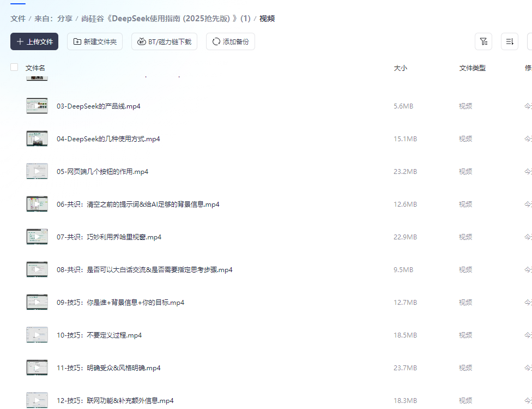Open thumbnail of the 06-共识 video
The height and width of the screenshot is (409, 532).
point(37,204)
